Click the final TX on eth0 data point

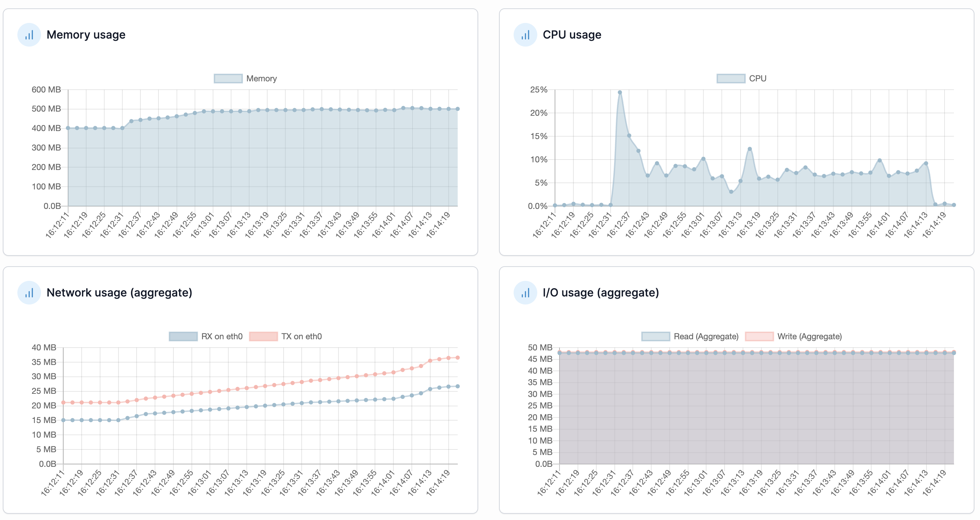[x=457, y=358]
